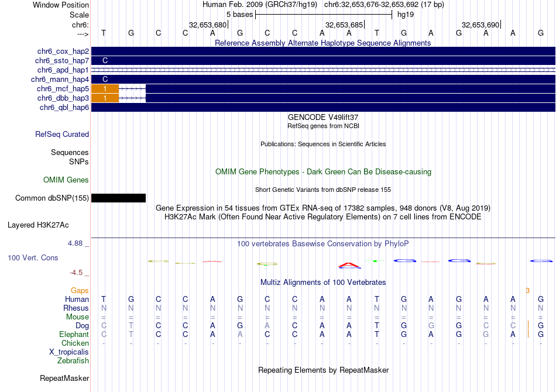Click the 32,653,680 coordinate label

coord(207,25)
